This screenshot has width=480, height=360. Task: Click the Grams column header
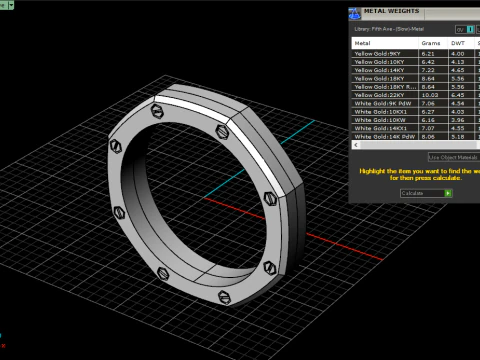click(433, 43)
